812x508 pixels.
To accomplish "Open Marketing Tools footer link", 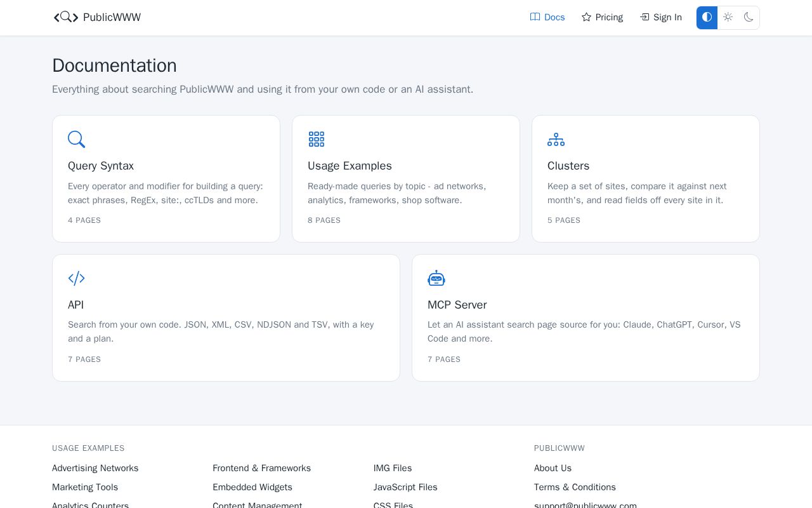I will (x=85, y=487).
